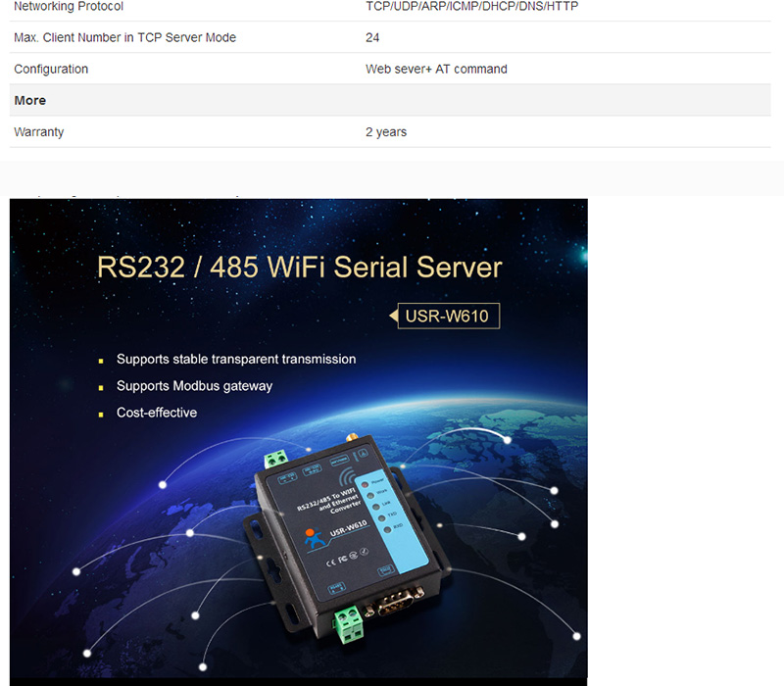Viewport: 784px width, 686px height.
Task: Click the RXD LED indicator on the device
Action: coord(387,529)
